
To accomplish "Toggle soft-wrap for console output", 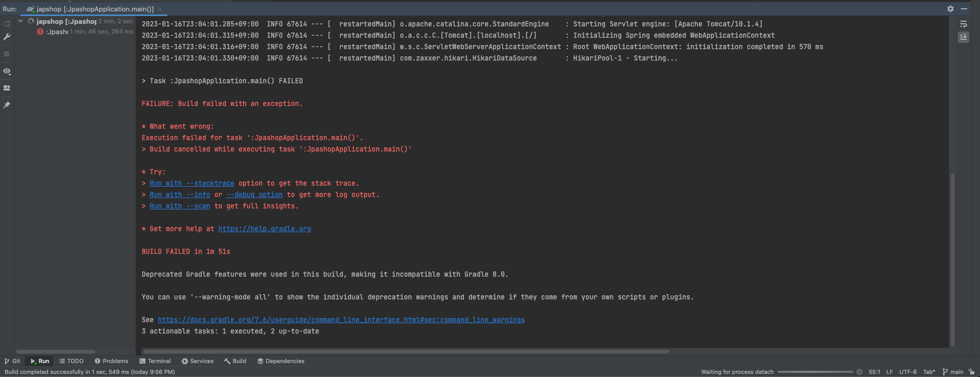I will (963, 24).
